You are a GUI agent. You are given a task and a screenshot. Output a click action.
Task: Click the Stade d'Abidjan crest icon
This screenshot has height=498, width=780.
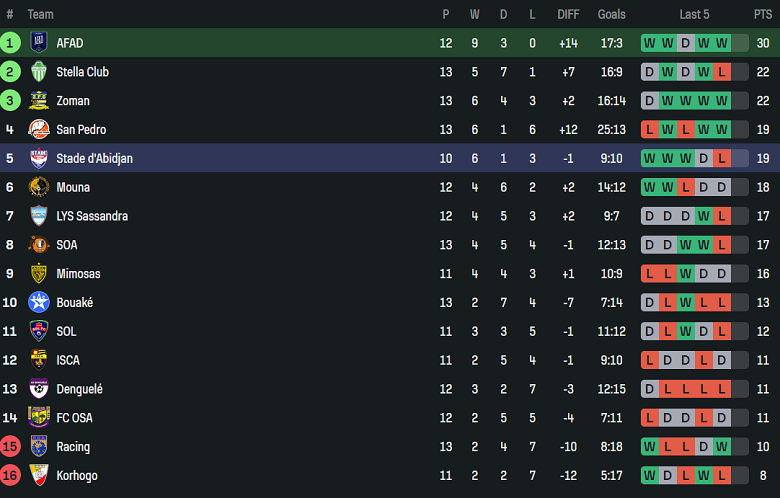pos(39,158)
